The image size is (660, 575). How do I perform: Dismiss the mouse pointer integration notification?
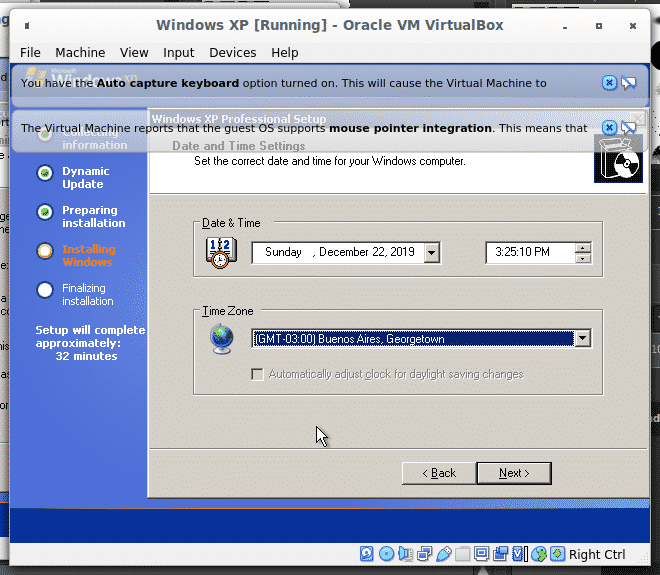(609, 127)
